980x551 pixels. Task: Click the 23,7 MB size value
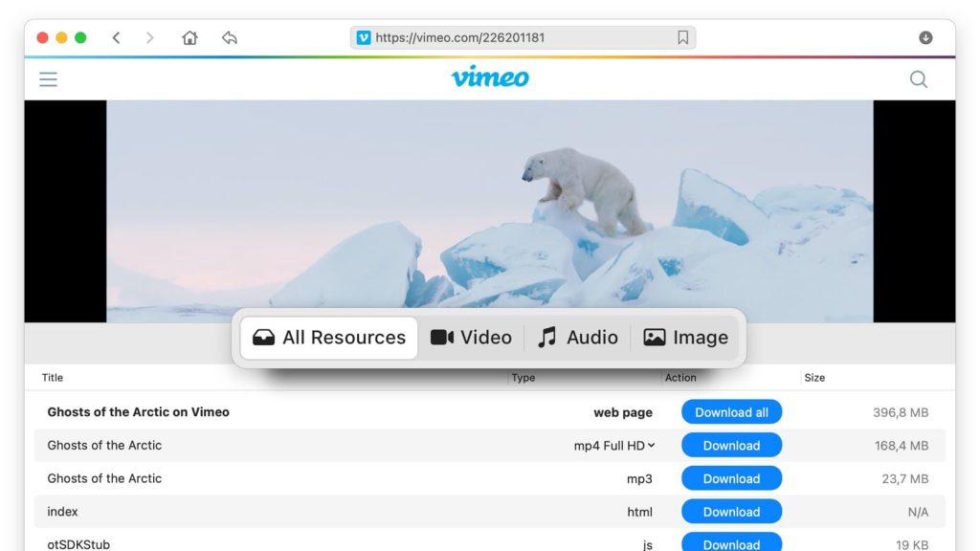pyautogui.click(x=905, y=478)
